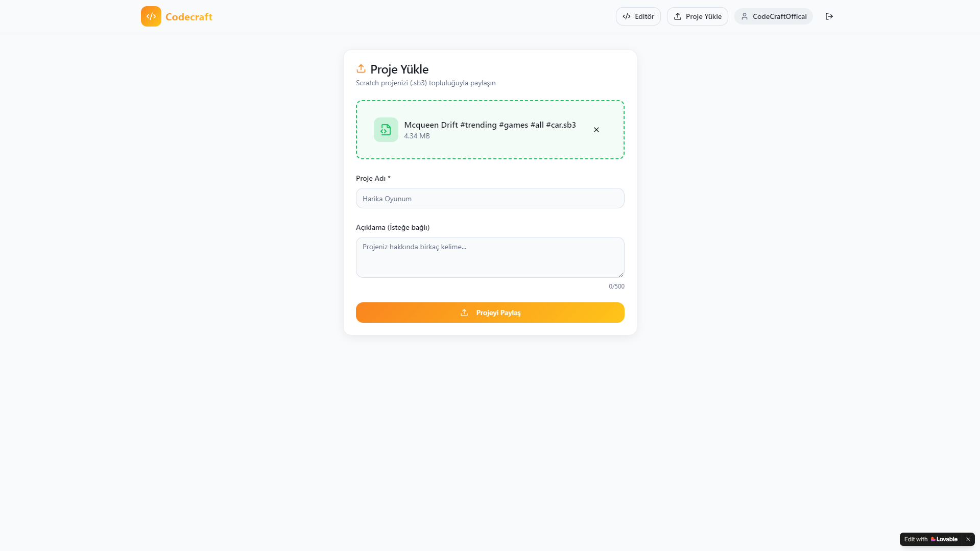Remove the uploaded Mcqueen Drift file
The height and width of the screenshot is (551, 980).
596,130
